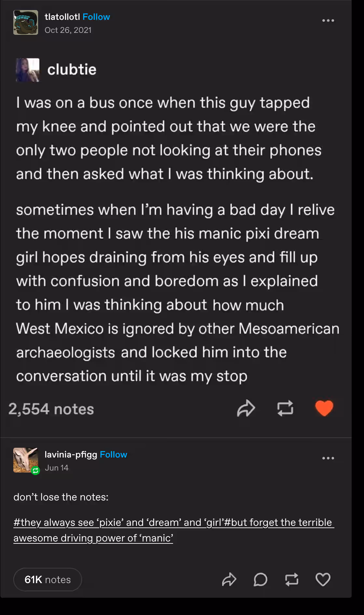This screenshot has height=615, width=364.
Task: Open the clubtie profile picture
Action: click(28, 70)
